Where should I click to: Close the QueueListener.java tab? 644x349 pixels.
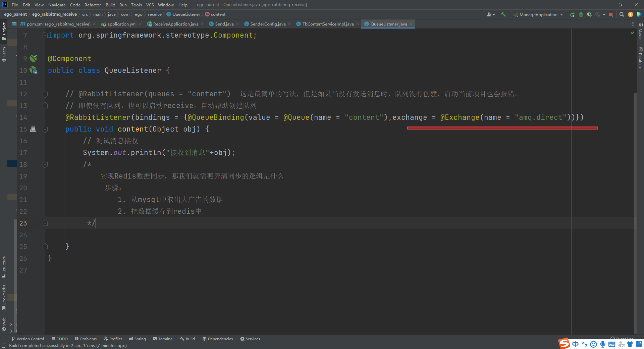pyautogui.click(x=411, y=24)
